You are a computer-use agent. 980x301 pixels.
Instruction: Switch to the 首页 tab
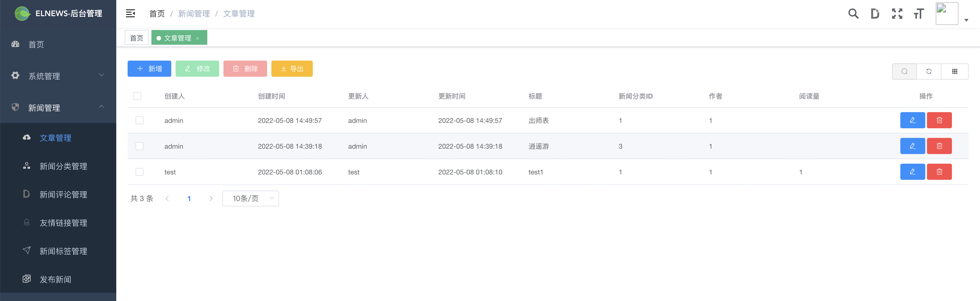pos(137,38)
